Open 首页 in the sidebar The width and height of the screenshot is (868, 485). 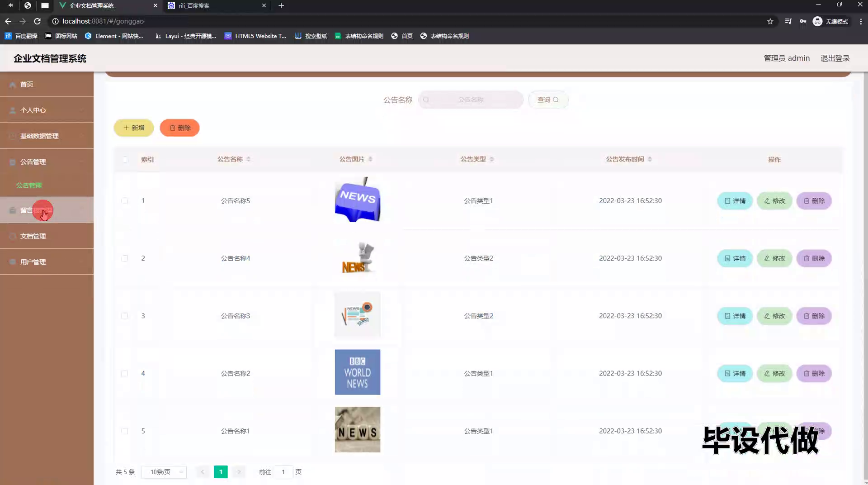(x=47, y=84)
